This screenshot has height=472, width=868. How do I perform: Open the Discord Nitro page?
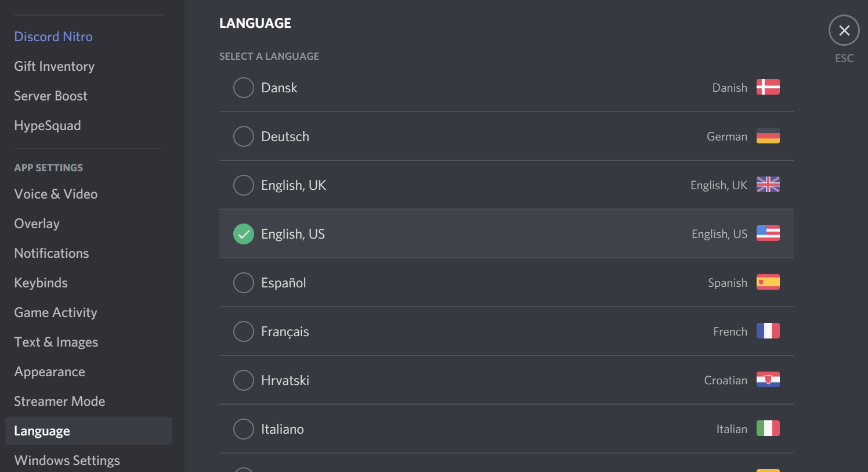tap(53, 37)
